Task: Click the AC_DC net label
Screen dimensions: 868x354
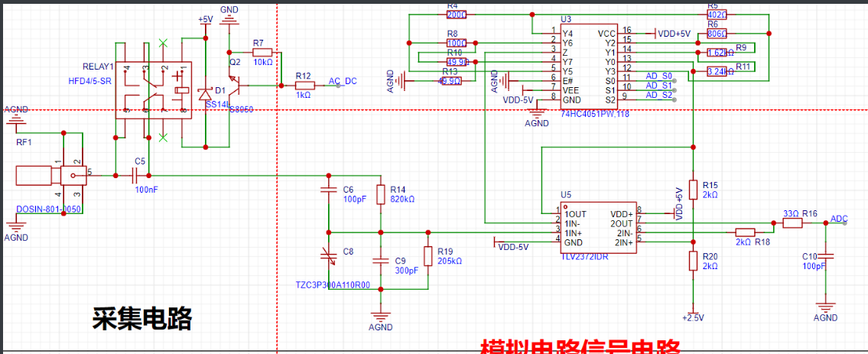Action: pos(343,81)
